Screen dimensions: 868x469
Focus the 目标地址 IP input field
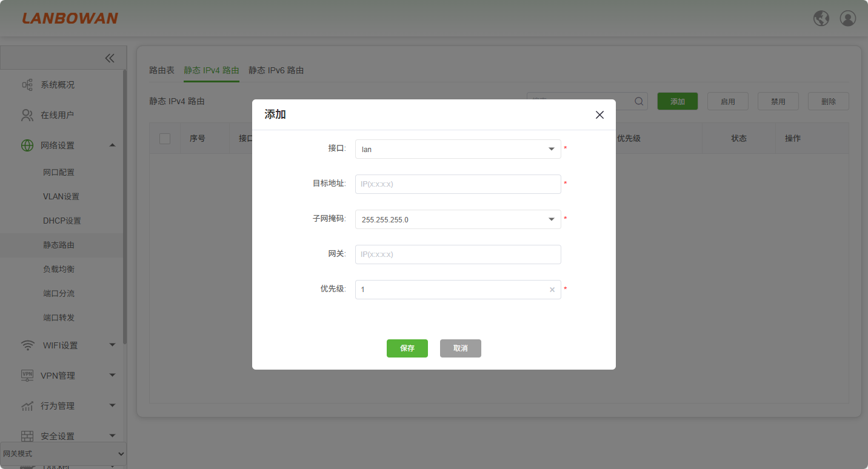pos(458,184)
